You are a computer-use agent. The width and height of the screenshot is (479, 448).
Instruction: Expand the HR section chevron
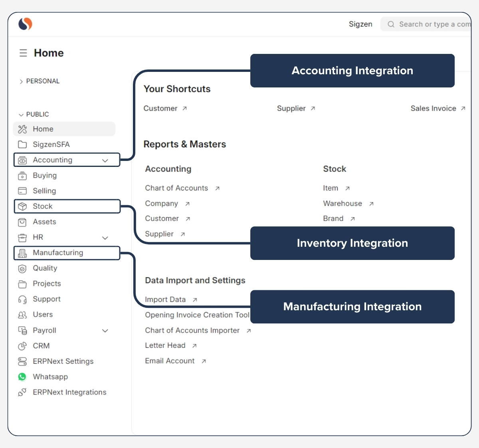(105, 237)
